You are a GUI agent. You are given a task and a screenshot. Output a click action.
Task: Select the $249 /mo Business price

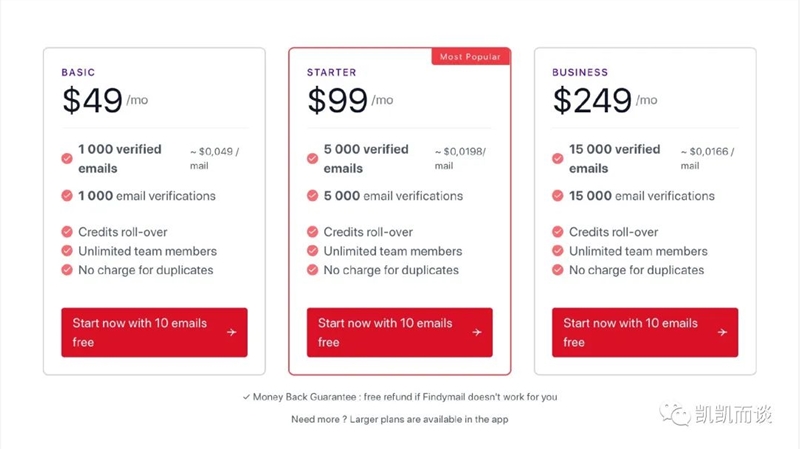[x=605, y=99]
